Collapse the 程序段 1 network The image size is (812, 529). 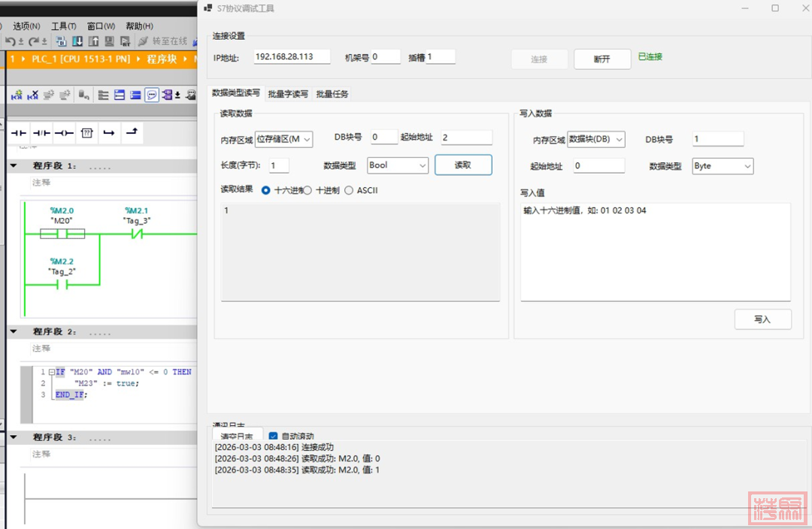14,166
